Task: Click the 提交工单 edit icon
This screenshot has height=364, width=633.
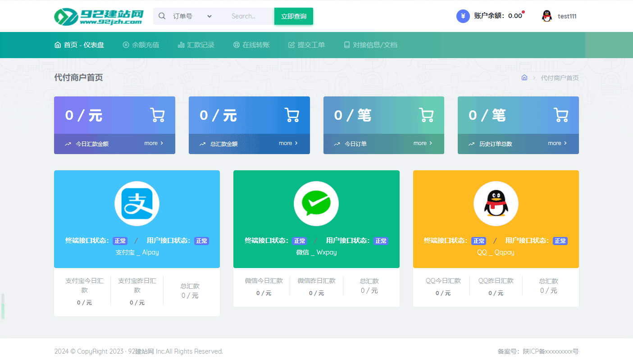Action: pos(291,45)
